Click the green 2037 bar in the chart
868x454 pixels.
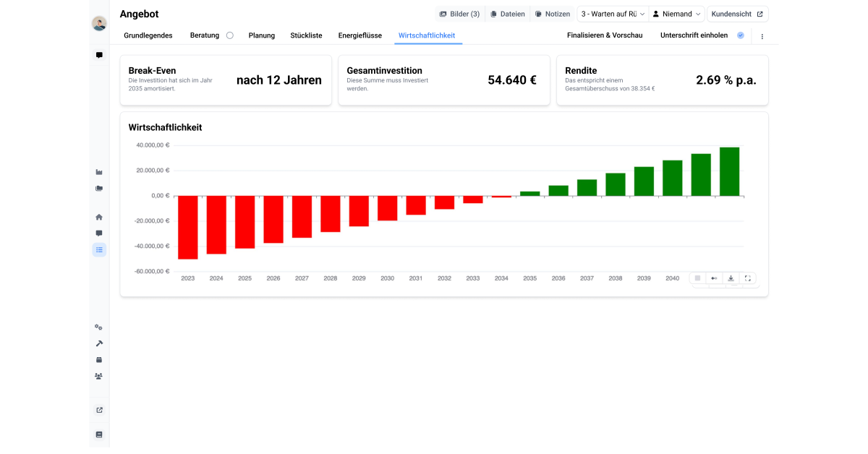point(587,187)
